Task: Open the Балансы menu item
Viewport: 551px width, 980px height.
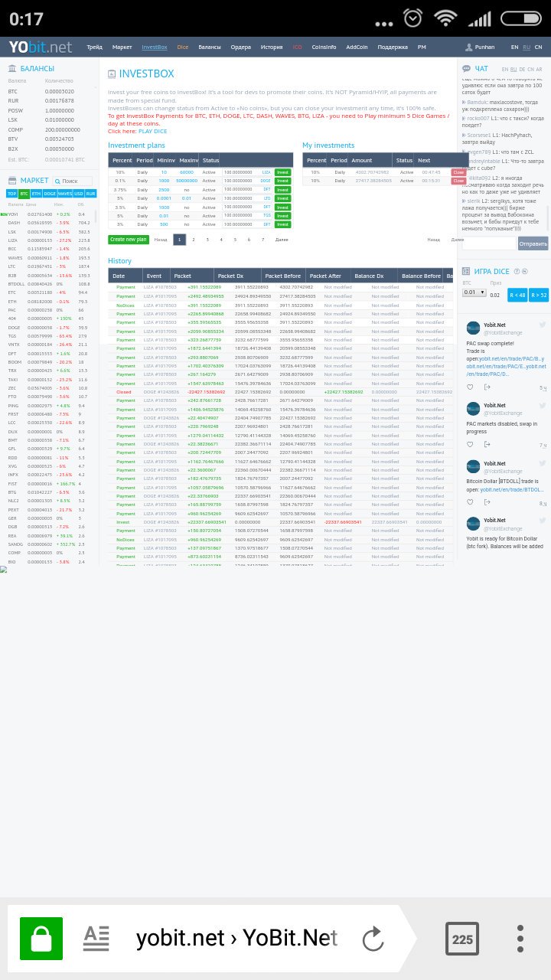Action: (x=210, y=47)
